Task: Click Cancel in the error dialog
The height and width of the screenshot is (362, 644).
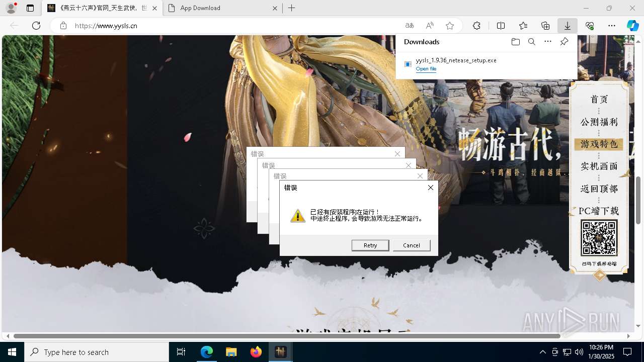Action: point(412,245)
